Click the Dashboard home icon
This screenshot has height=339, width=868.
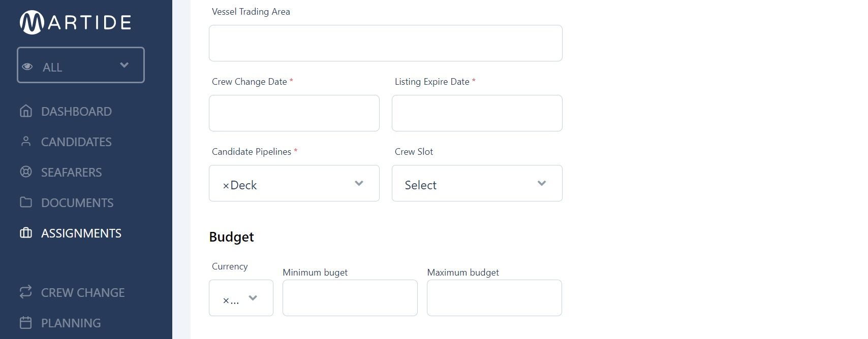(x=26, y=111)
